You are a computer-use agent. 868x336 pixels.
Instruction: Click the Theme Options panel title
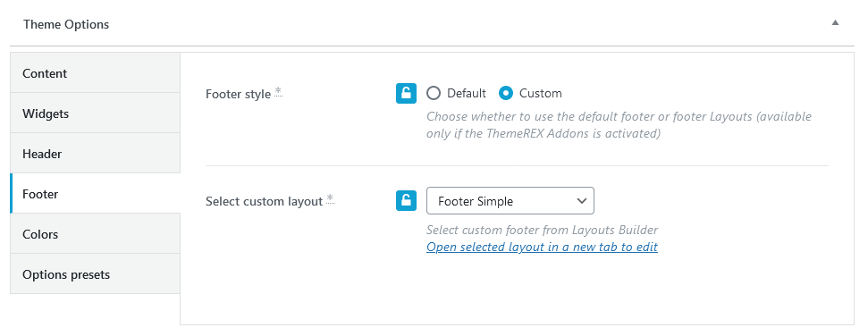coord(66,24)
